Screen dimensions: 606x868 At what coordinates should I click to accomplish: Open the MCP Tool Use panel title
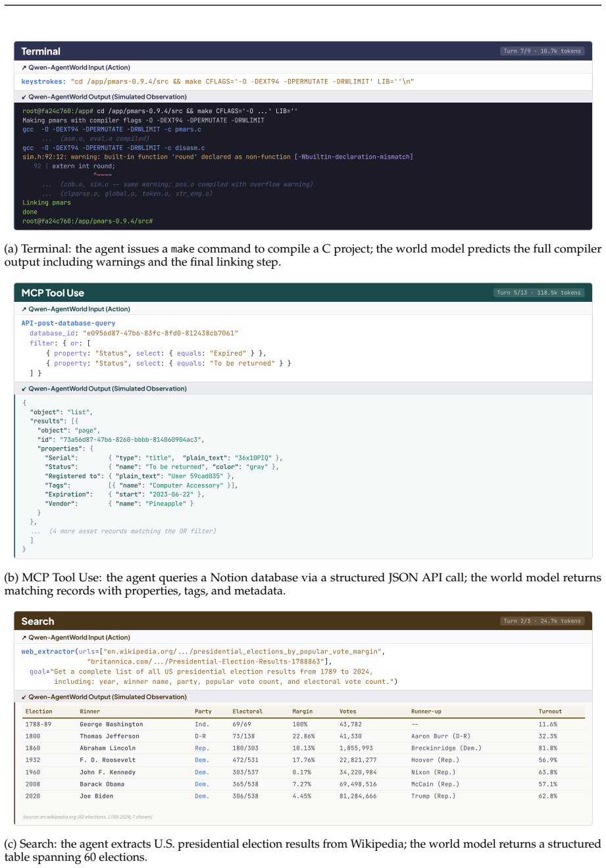pos(53,293)
